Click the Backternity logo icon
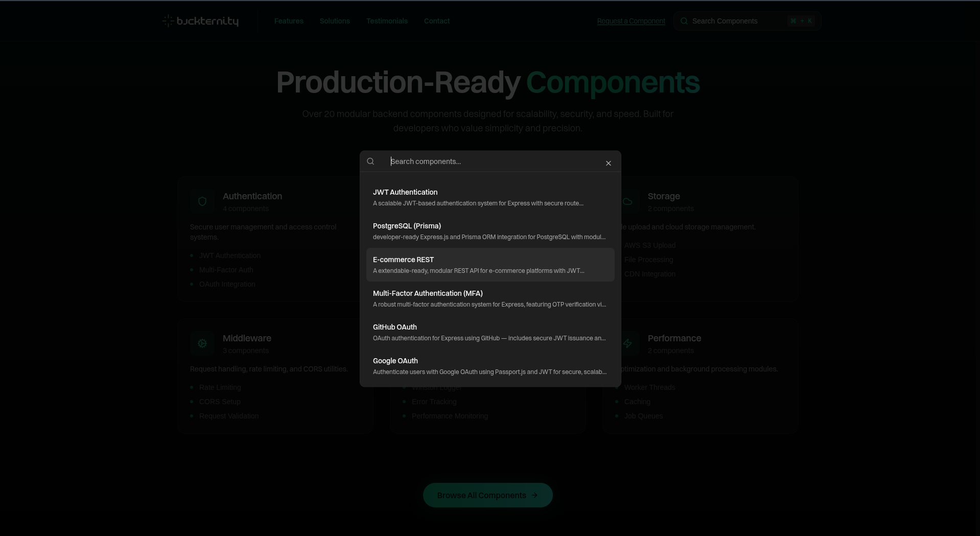 (168, 21)
